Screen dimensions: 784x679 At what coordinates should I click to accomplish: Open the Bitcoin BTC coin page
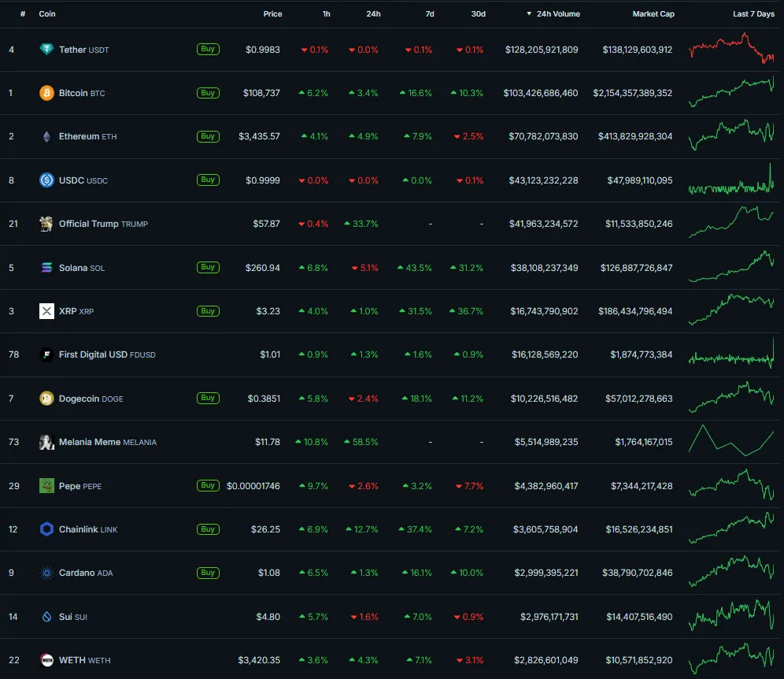click(82, 93)
